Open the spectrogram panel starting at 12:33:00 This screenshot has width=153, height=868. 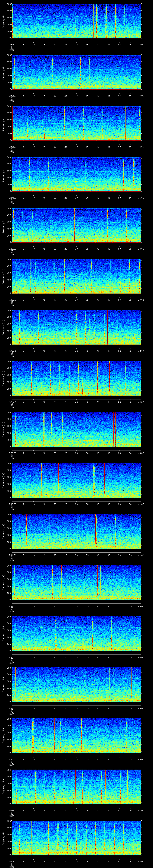click(x=77, y=123)
